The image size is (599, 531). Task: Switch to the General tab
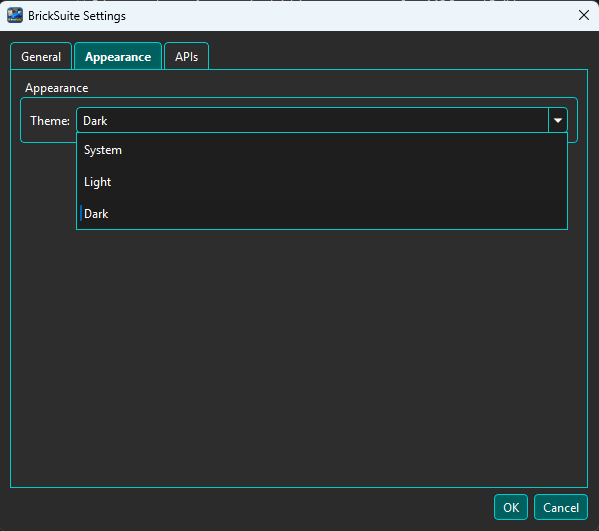point(41,57)
